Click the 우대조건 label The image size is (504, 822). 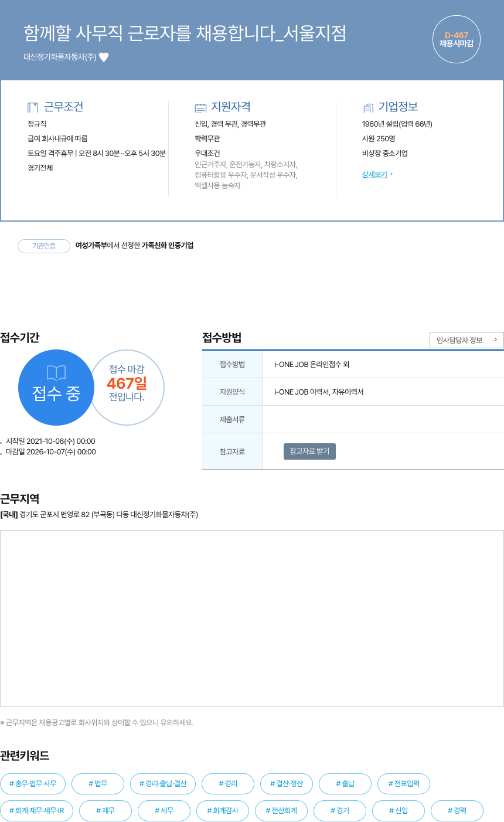click(x=207, y=153)
